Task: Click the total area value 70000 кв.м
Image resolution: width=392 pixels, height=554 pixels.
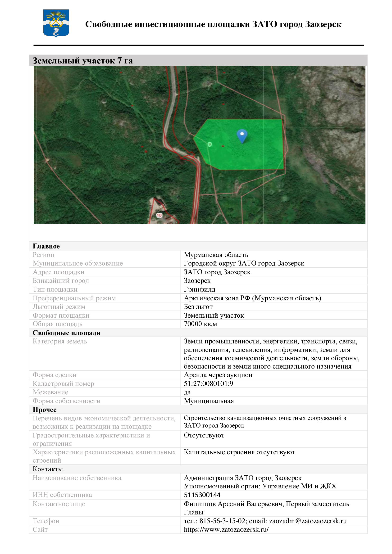Action: click(200, 324)
